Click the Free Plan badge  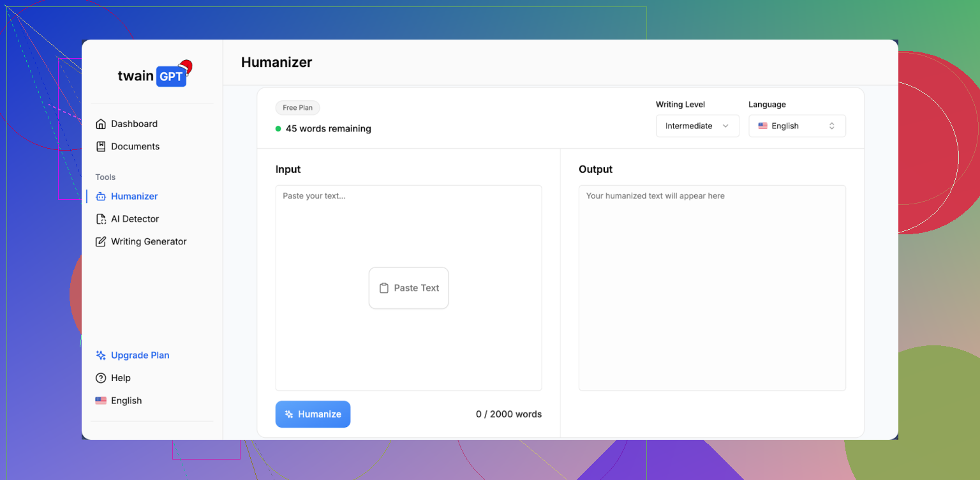coord(297,108)
